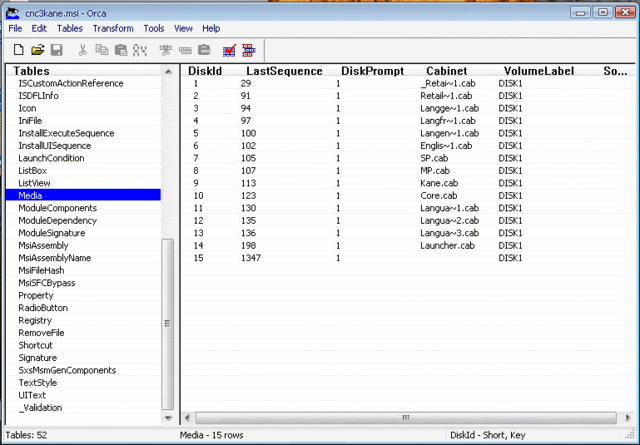
Task: Select the MsiAssembly table
Action: tap(43, 245)
